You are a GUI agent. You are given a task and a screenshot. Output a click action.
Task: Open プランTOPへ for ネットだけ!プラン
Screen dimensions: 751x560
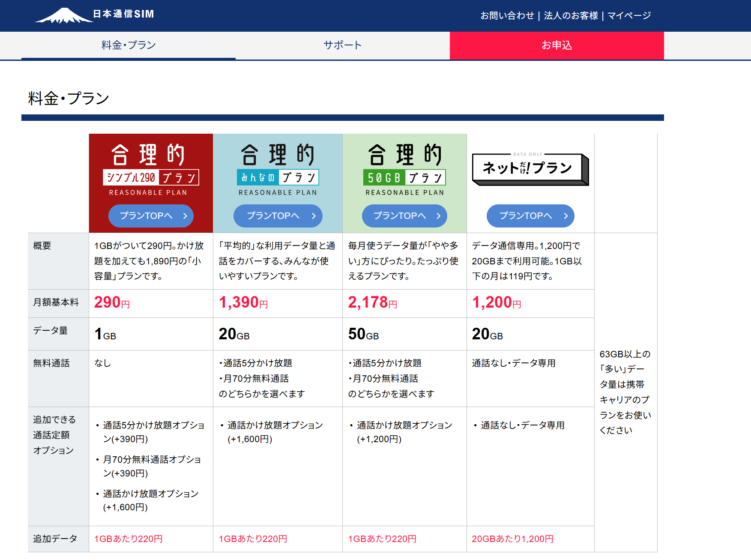(x=530, y=216)
